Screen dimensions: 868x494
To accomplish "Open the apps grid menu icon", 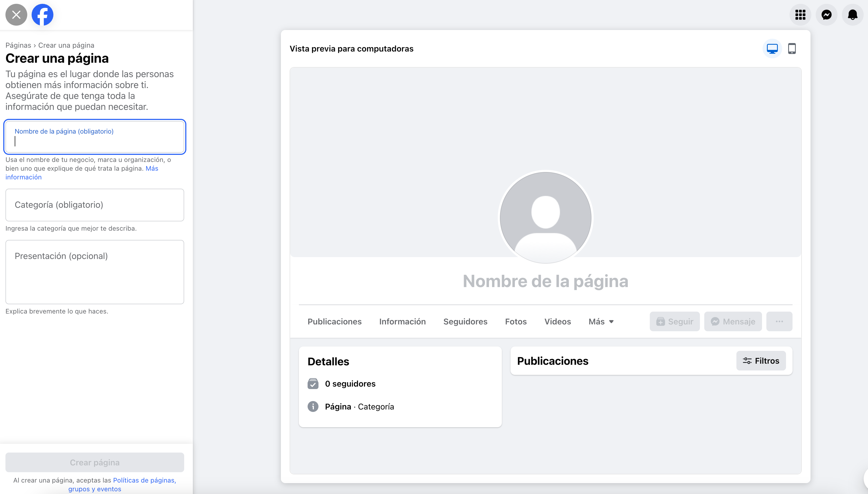I will coord(800,15).
